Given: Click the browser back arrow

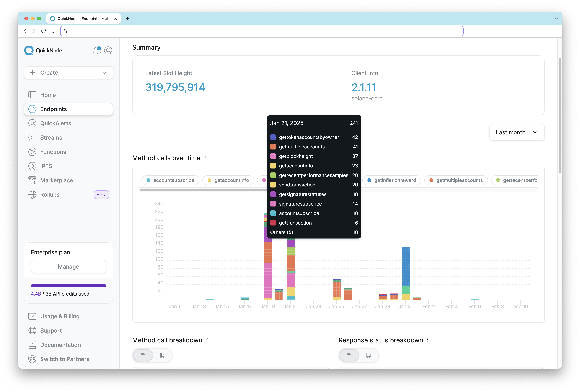Looking at the screenshot, I should coord(25,31).
